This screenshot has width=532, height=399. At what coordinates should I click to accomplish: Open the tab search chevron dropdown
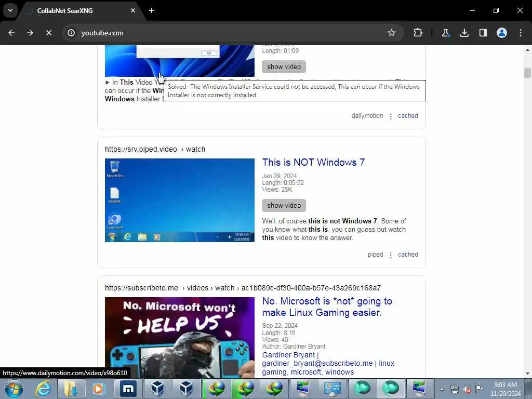[x=10, y=10]
